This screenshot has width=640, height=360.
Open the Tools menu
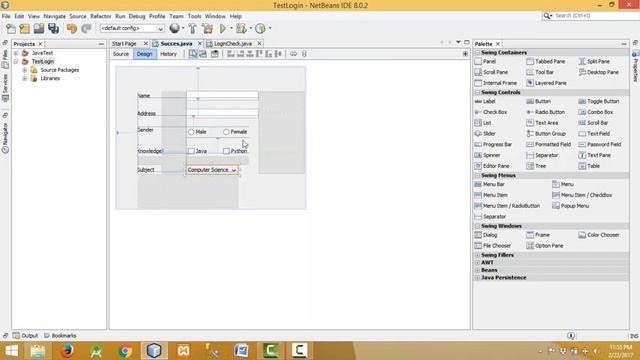coord(194,16)
